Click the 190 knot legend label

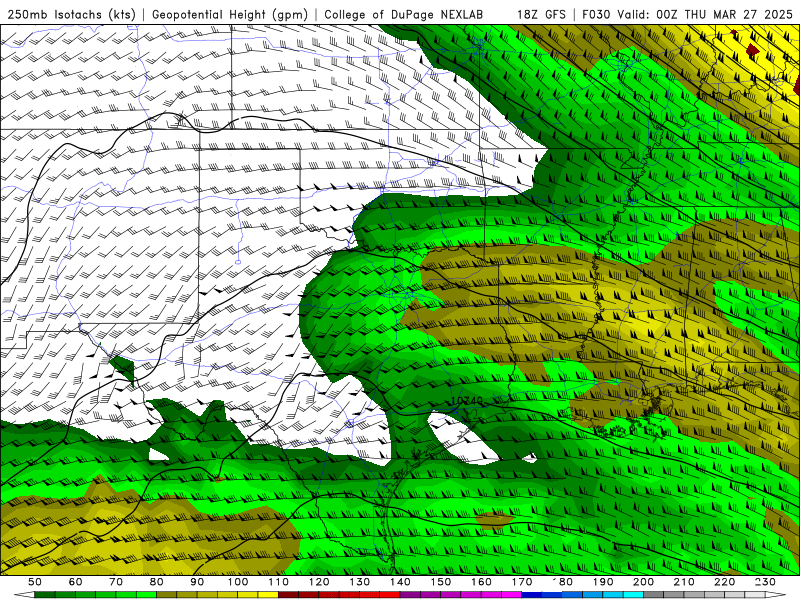[x=603, y=582]
